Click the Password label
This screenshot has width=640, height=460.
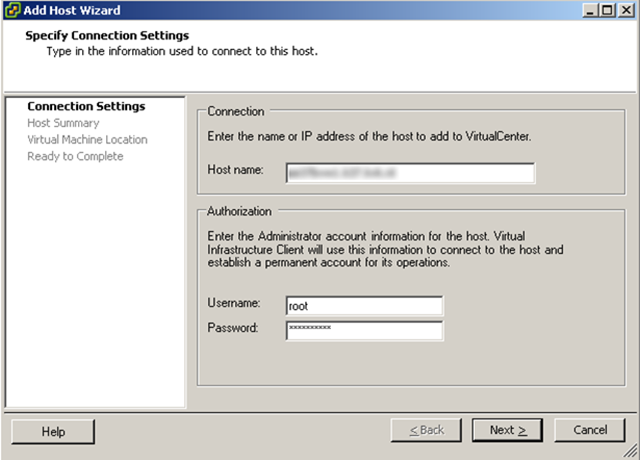[232, 327]
